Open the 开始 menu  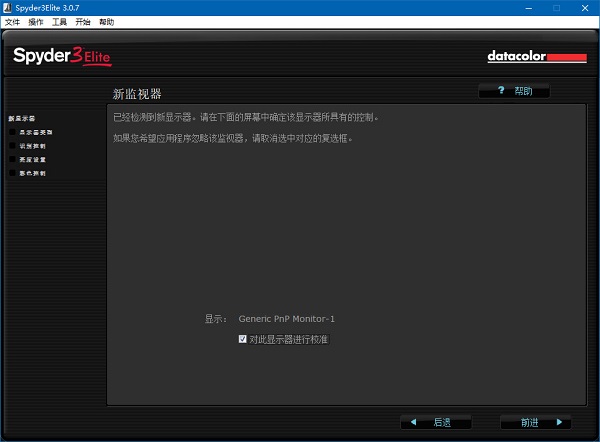tap(83, 22)
